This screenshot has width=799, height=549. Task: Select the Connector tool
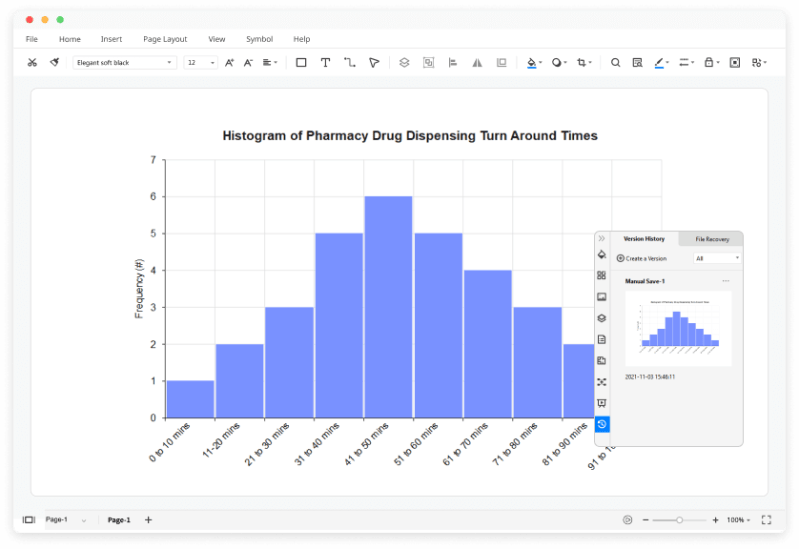[x=350, y=62]
